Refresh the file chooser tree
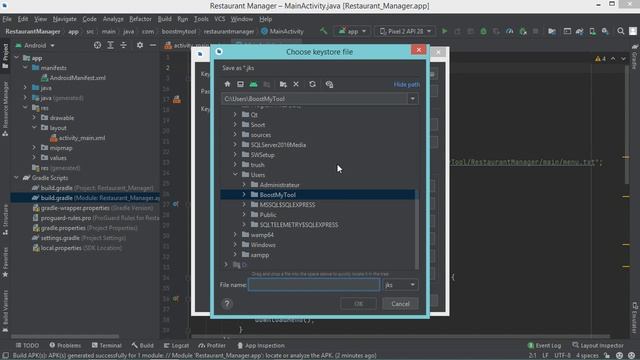This screenshot has height=360, width=640. click(x=312, y=84)
